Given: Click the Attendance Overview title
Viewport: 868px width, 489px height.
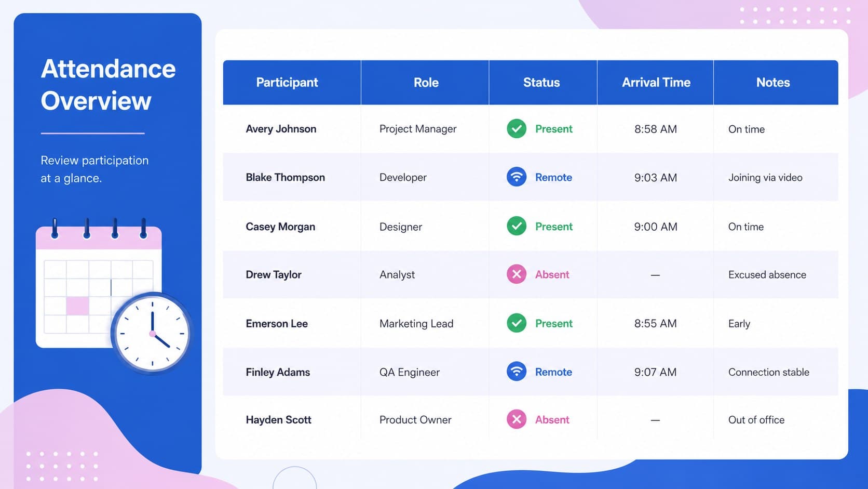Looking at the screenshot, I should (108, 85).
